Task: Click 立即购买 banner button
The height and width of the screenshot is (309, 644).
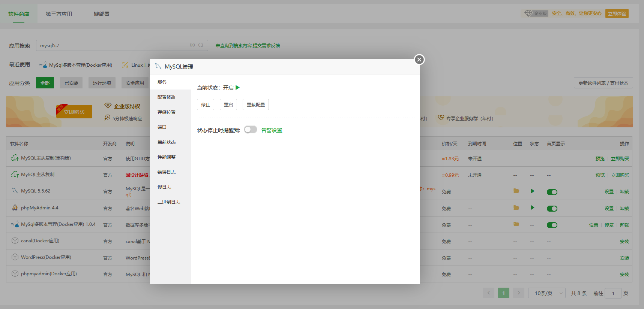Action: coord(74,112)
